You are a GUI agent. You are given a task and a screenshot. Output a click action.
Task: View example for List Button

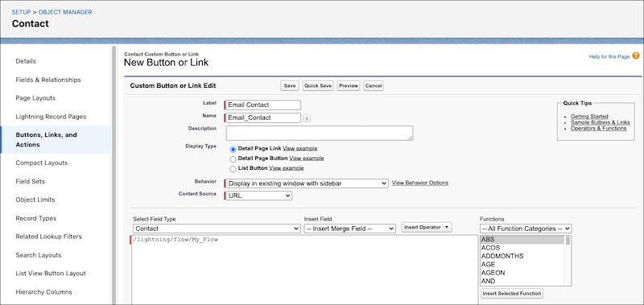[x=287, y=168]
